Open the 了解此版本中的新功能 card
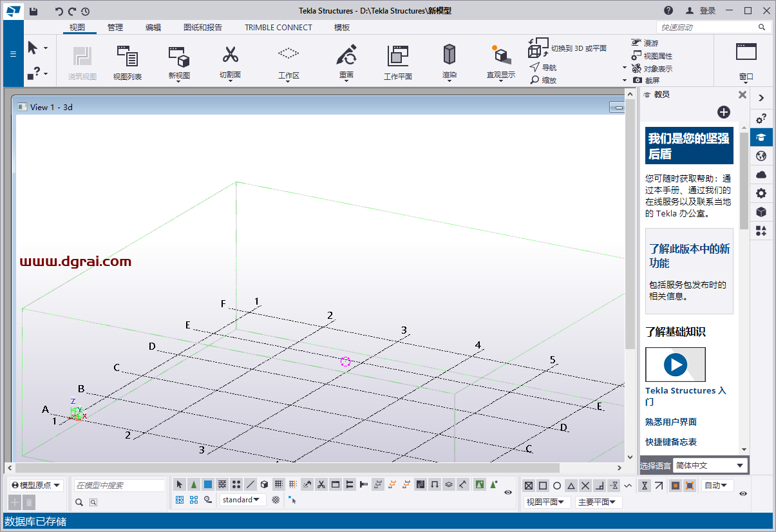776x532 pixels. click(689, 271)
